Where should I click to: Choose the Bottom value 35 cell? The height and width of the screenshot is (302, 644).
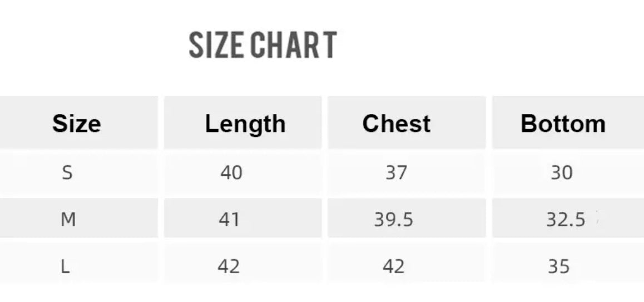click(x=559, y=267)
